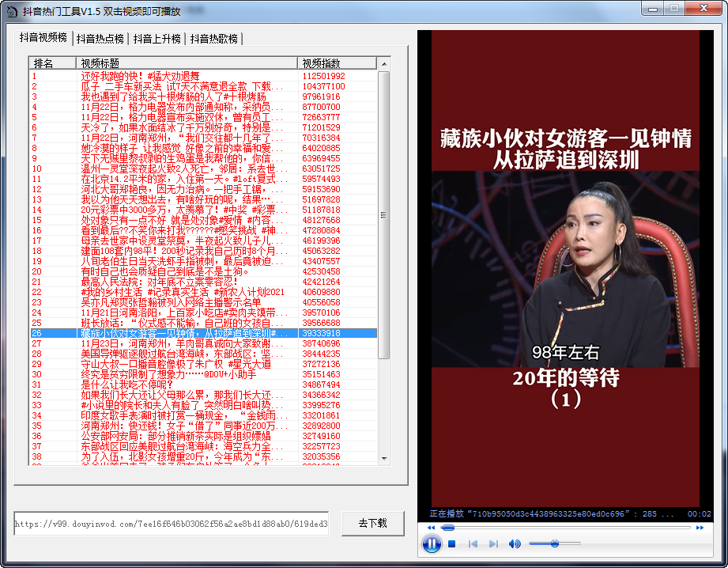Image resolution: width=728 pixels, height=568 pixels.
Task: Select row 38 为了入伍，北影女孩增重20斤
Action: (203, 456)
